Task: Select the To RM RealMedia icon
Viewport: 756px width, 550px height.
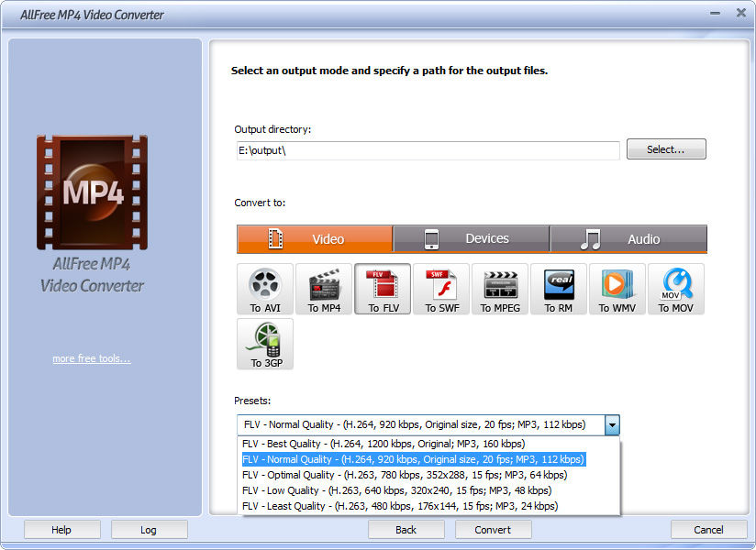Action: (559, 289)
